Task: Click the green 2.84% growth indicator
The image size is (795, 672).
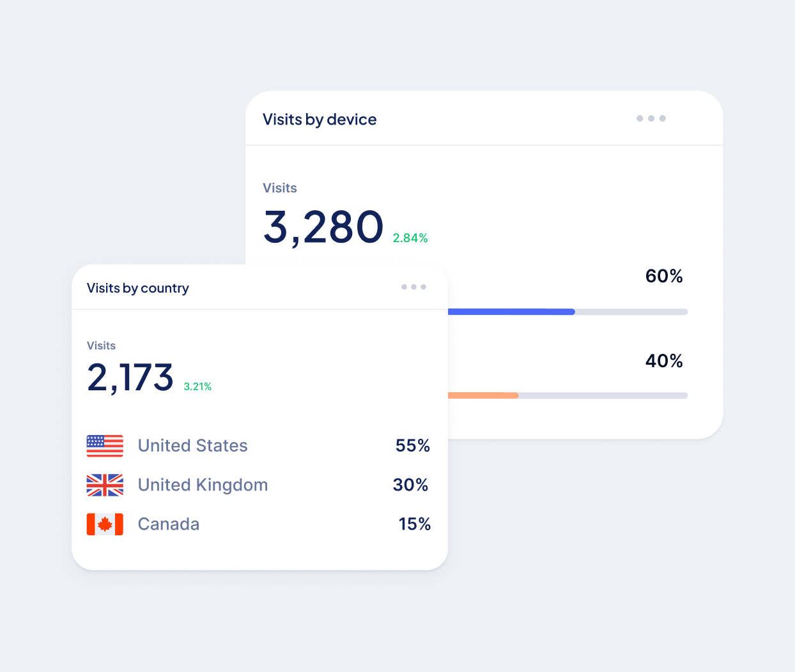Action: [x=410, y=237]
